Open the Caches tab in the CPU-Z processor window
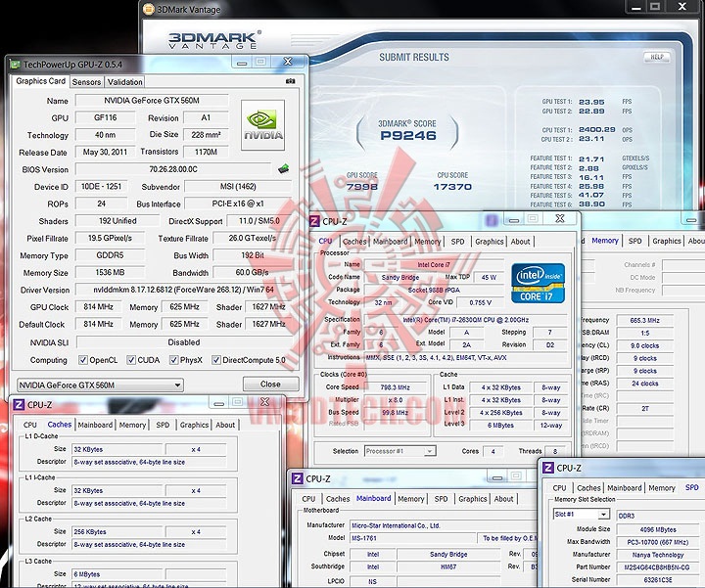The image size is (705, 588). pyautogui.click(x=354, y=242)
